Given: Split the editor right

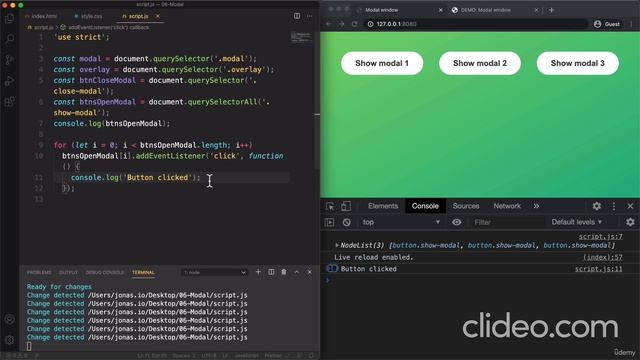Looking at the screenshot, I should (x=297, y=16).
